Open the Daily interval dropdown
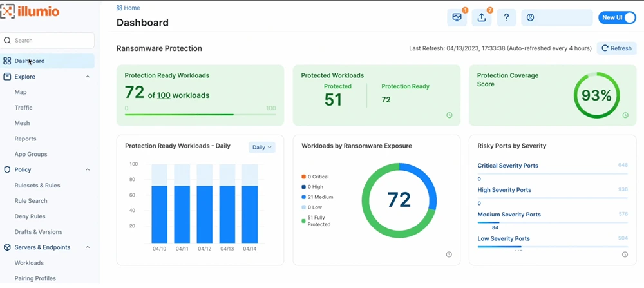 tap(261, 148)
